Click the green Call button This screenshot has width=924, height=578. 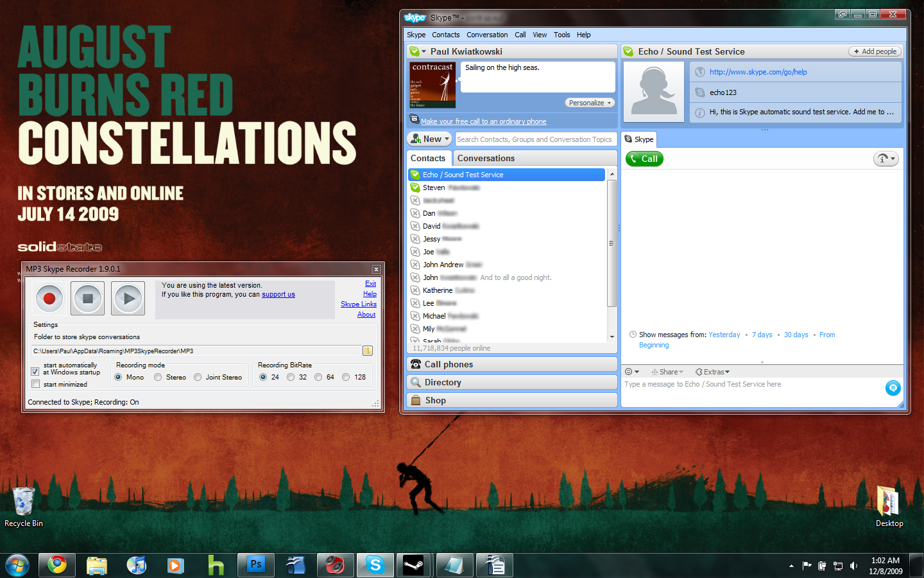[644, 159]
